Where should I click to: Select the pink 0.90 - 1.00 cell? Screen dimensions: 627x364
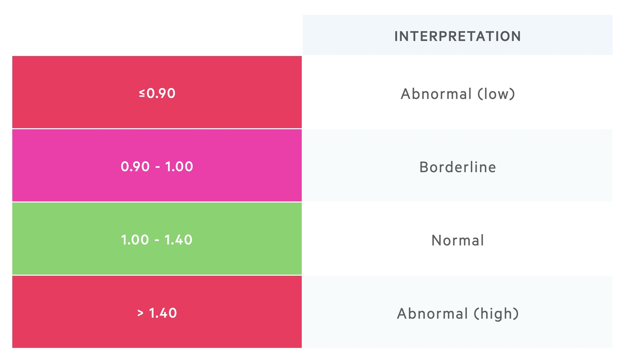157,165
